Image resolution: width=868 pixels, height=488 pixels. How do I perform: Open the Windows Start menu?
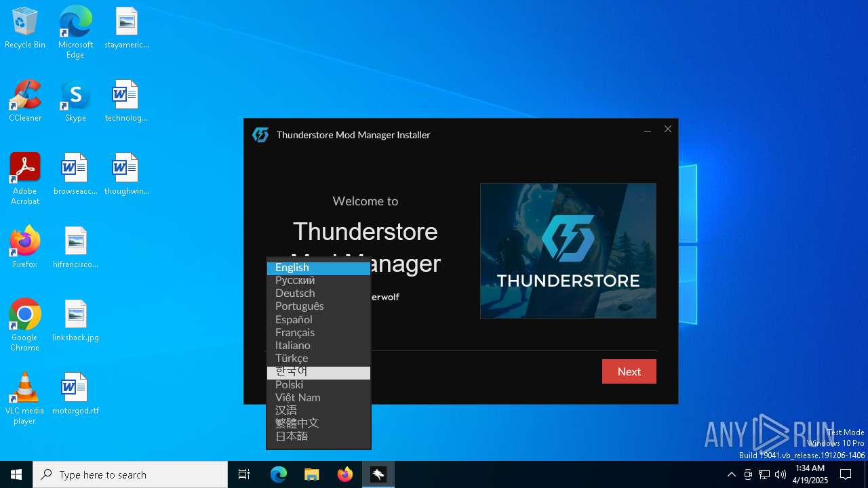coord(16,474)
